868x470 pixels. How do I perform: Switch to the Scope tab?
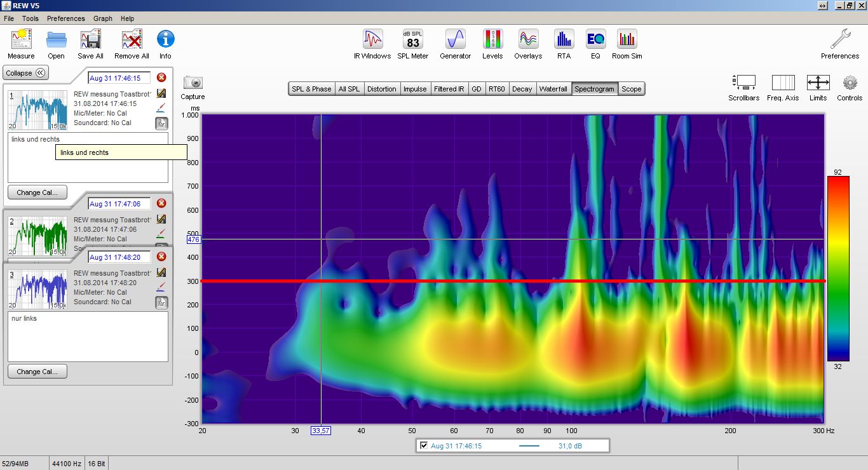632,89
